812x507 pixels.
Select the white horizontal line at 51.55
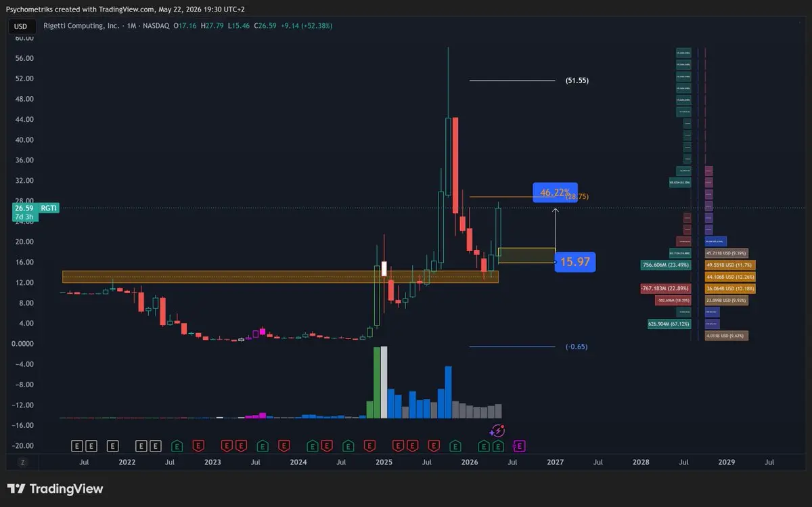[x=512, y=81]
